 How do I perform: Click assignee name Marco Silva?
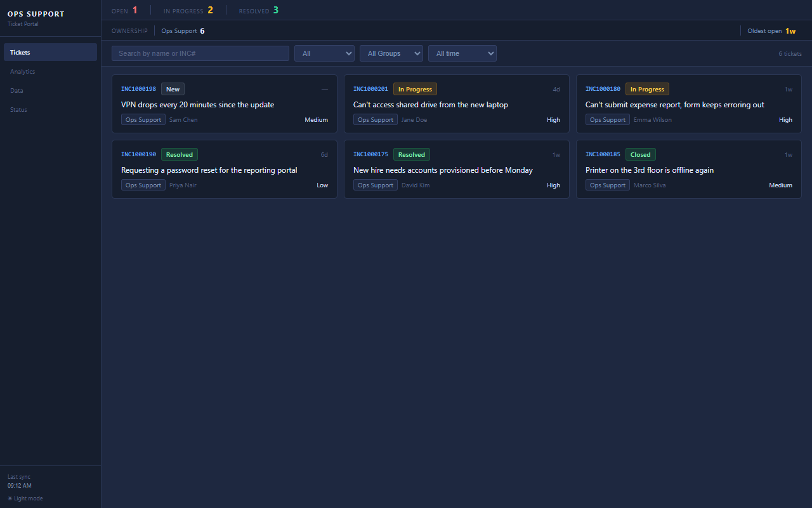pos(650,185)
